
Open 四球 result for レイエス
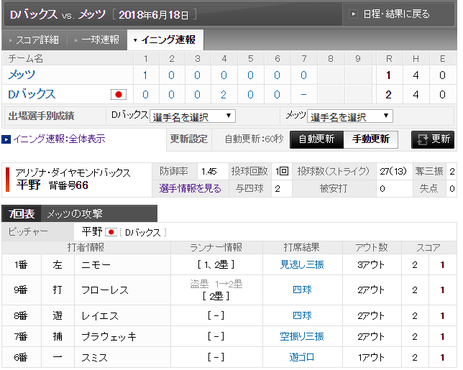302,316
